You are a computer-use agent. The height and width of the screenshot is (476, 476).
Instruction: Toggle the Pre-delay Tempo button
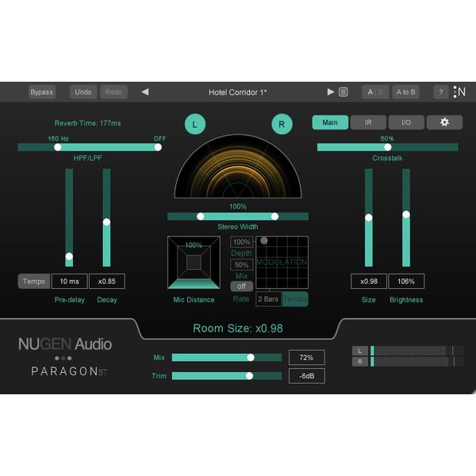[34, 281]
